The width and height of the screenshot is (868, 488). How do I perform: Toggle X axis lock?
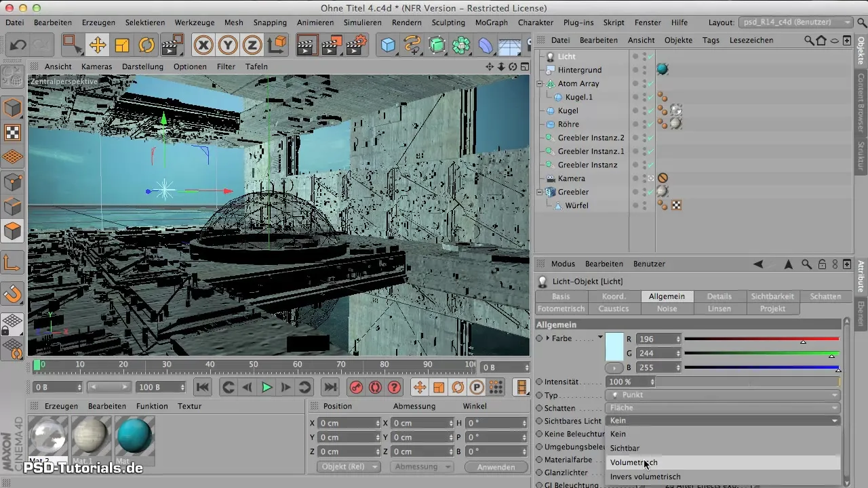click(203, 45)
